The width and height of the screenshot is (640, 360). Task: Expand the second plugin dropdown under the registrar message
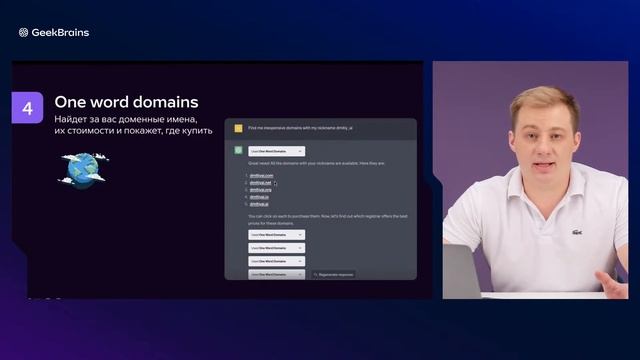(x=276, y=248)
